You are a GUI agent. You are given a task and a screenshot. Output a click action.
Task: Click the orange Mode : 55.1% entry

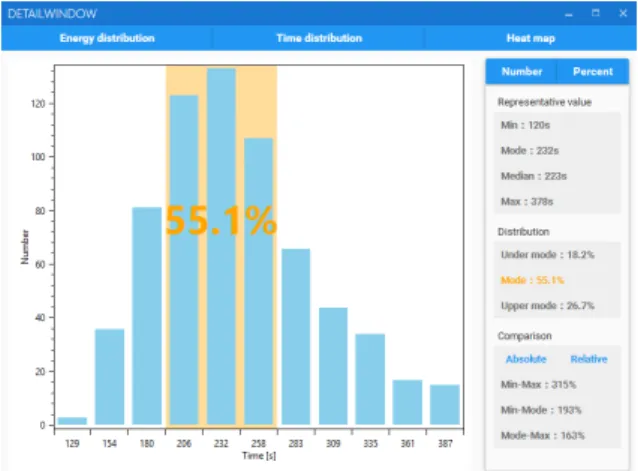[532, 280]
